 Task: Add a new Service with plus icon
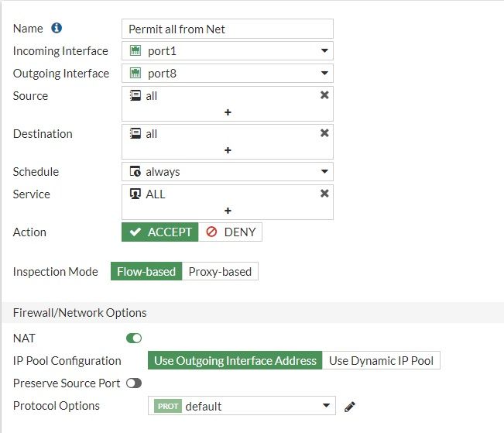click(x=228, y=211)
